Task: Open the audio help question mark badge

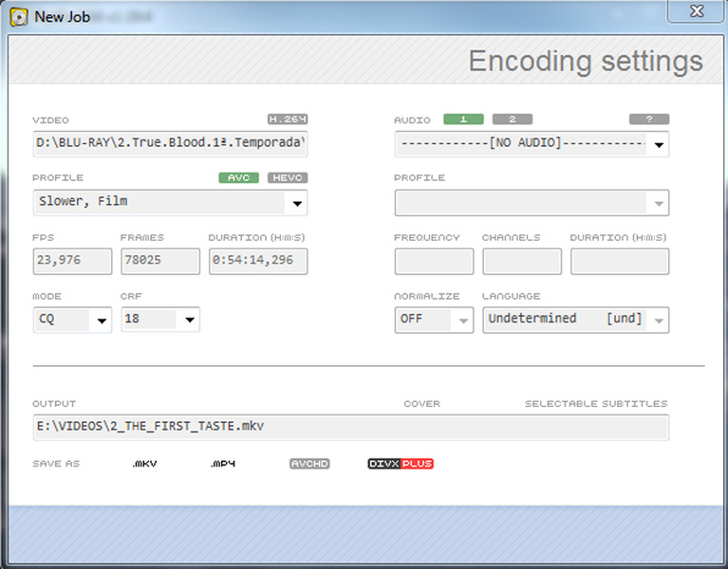Action: pos(649,119)
